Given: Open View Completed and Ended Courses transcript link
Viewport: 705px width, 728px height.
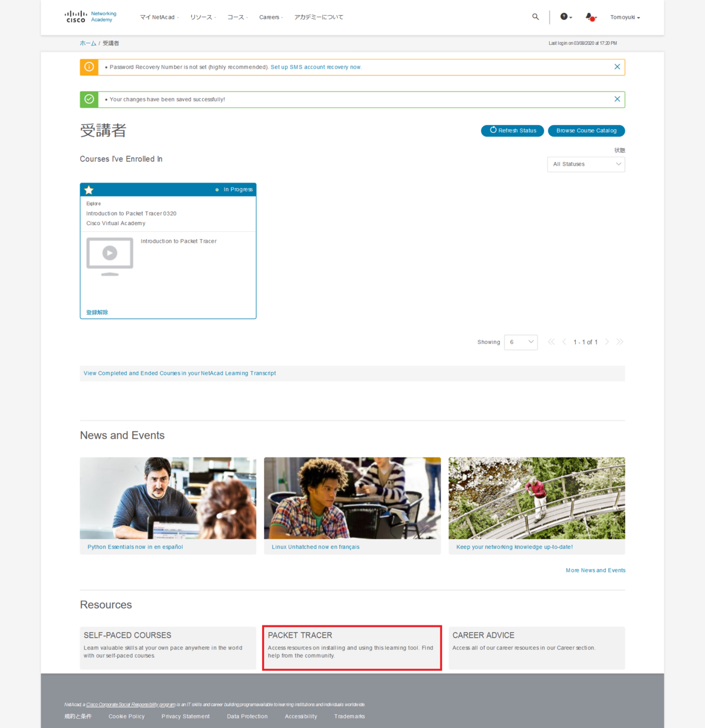Looking at the screenshot, I should 180,373.
